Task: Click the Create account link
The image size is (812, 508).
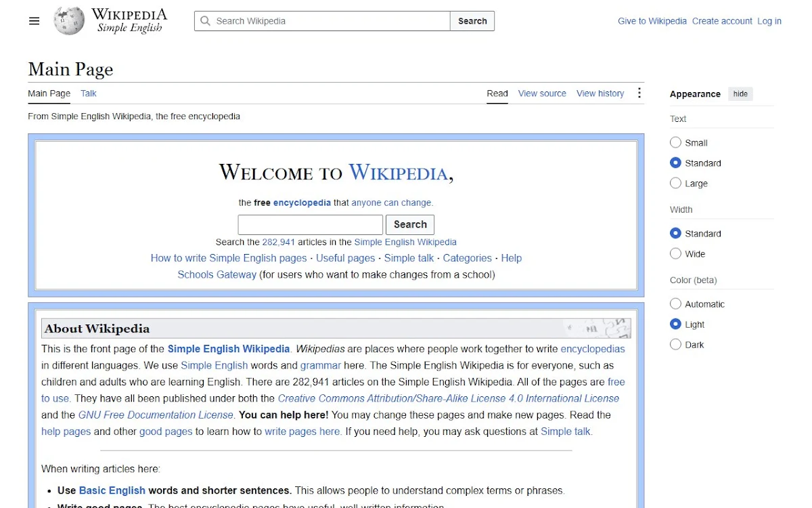Action: [x=722, y=21]
